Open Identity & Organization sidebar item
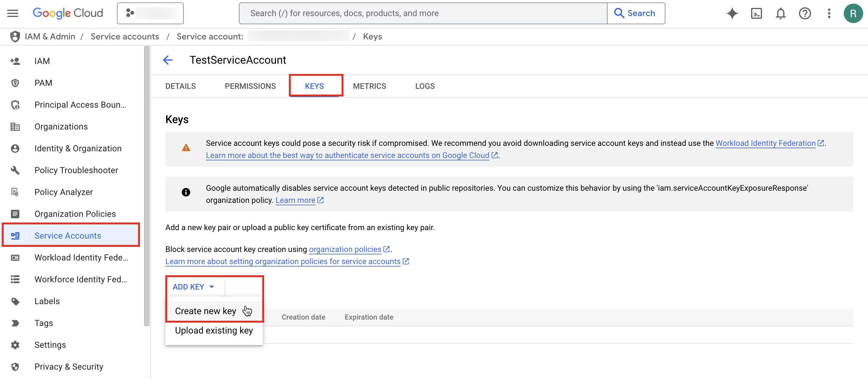The image size is (868, 379). (x=78, y=148)
